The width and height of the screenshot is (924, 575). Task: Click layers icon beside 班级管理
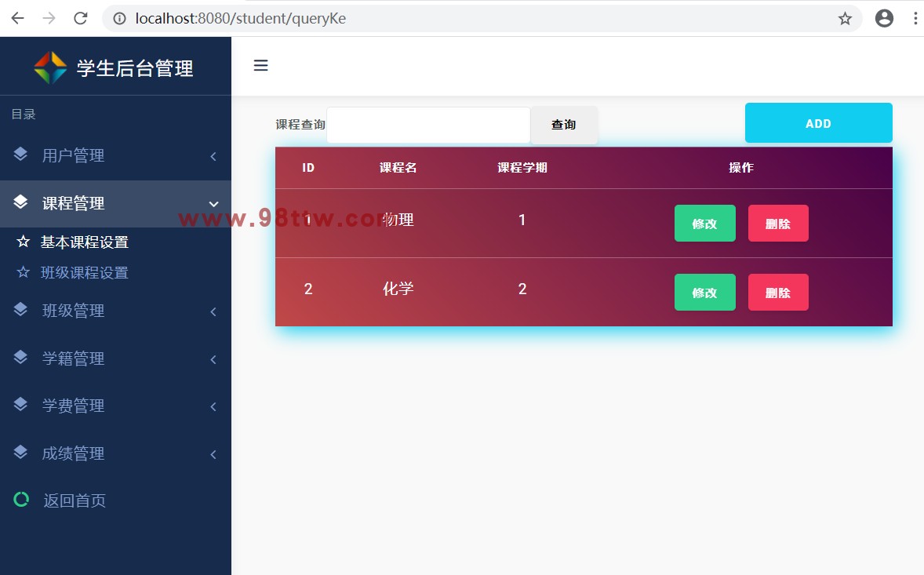point(20,309)
